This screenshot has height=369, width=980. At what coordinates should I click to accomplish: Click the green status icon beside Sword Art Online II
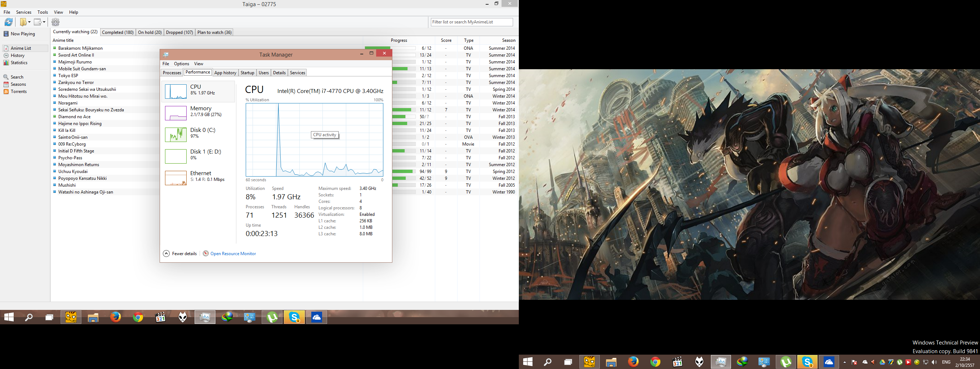55,55
